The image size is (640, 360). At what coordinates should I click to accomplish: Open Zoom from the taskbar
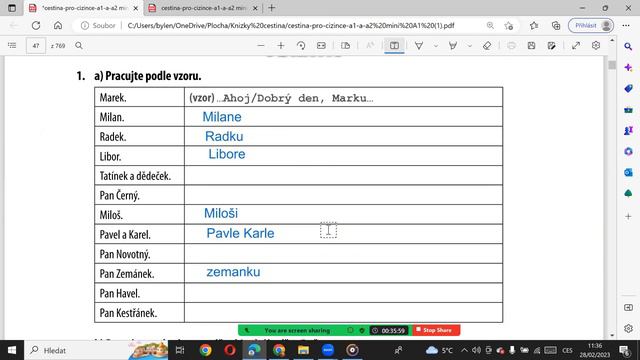tap(328, 350)
